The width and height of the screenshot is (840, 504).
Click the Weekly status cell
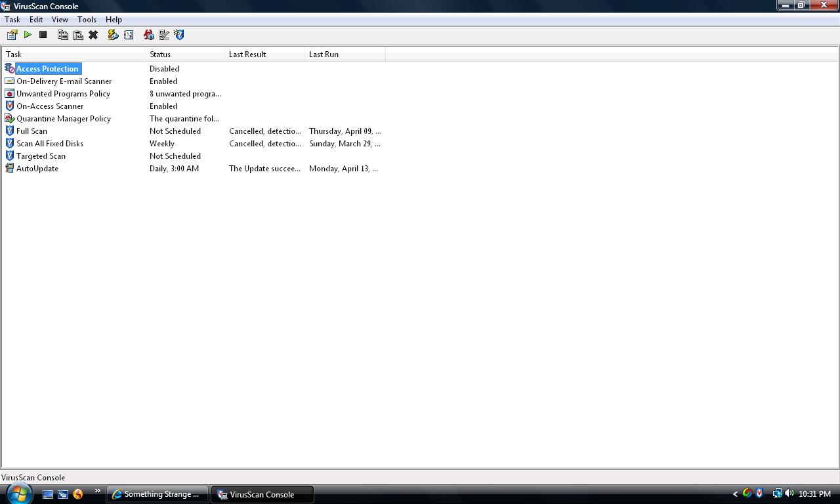[x=162, y=143]
